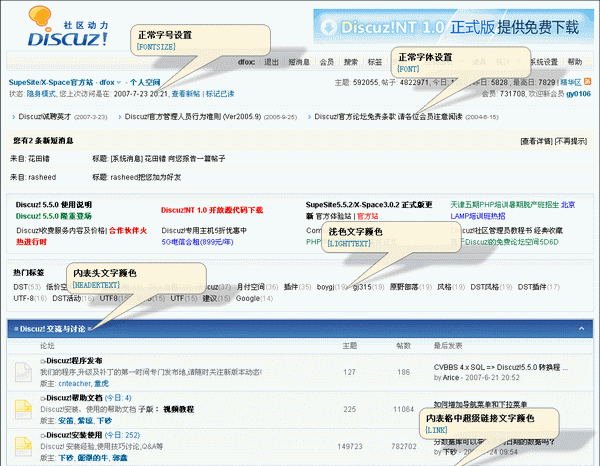600x466 pixels.
Task: Open last post 如何增加导航菜单和下拉菜单
Action: pyautogui.click(x=480, y=404)
